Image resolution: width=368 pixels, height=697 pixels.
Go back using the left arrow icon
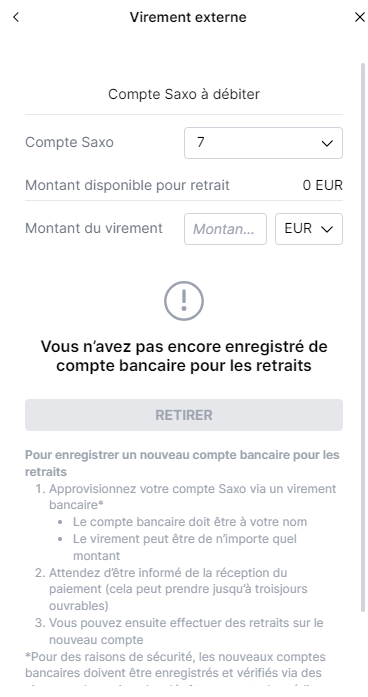point(16,17)
